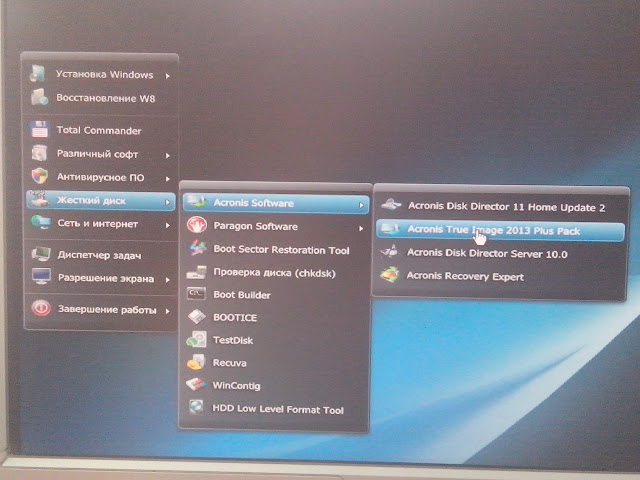Click the Жесткий диск label

click(x=91, y=200)
